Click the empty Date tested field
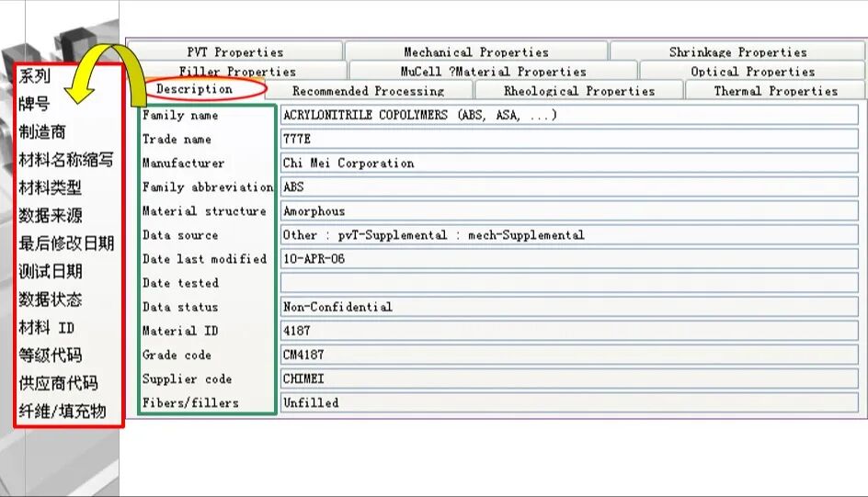Image resolution: width=868 pixels, height=497 pixels. pyautogui.click(x=568, y=283)
